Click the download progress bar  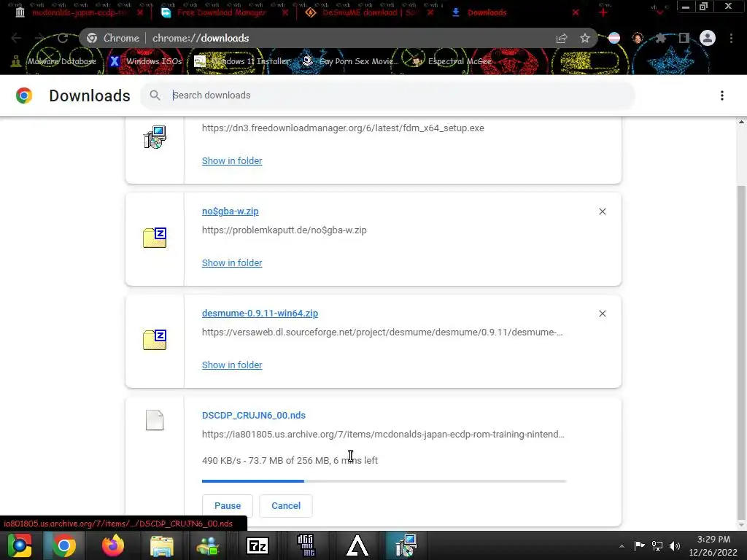point(384,481)
